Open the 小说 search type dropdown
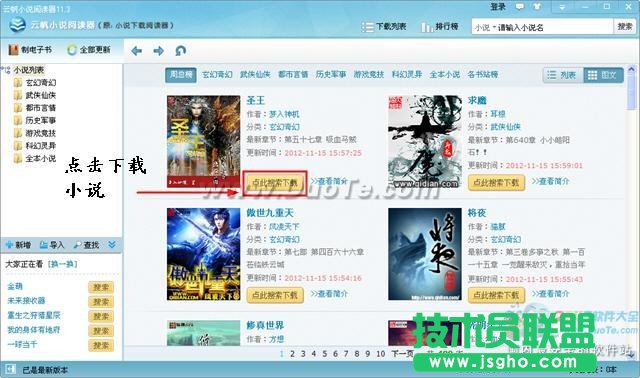This screenshot has width=640, height=378. 485,27
